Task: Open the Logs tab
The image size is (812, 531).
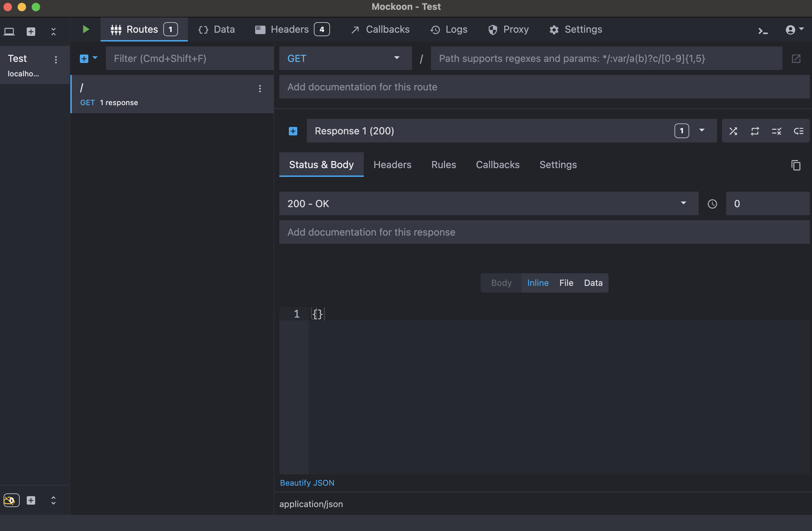Action: (449, 30)
